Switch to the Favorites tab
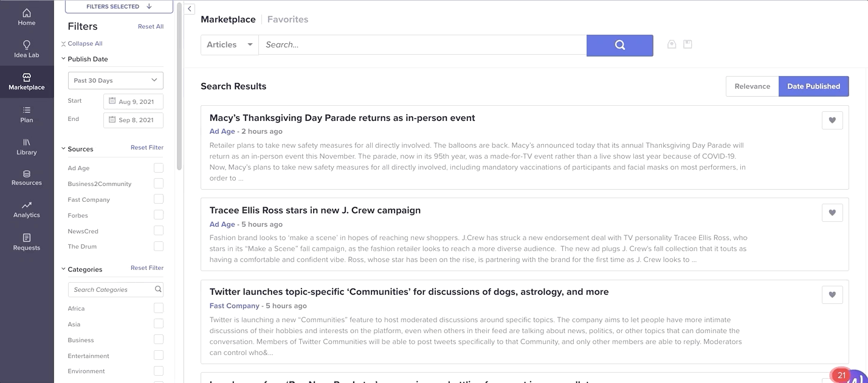 point(288,19)
